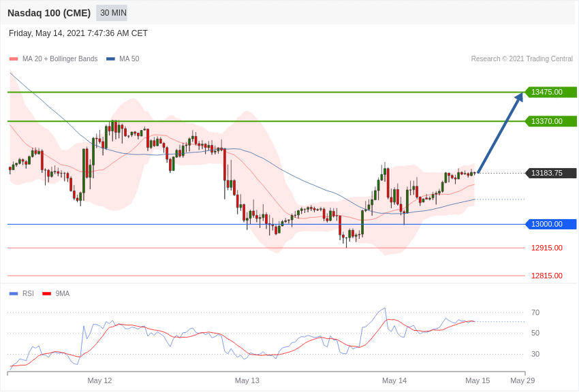579x392 pixels.
Task: Click the May 14 date axis label
Action: tap(394, 380)
